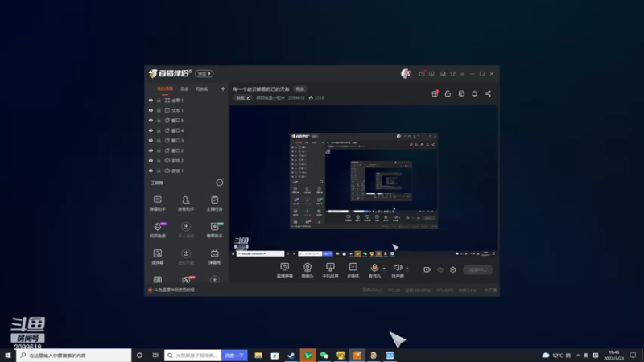Screen dimensions: 644x362
Task: Open tool with green NEW badge
Action: [x=214, y=229]
